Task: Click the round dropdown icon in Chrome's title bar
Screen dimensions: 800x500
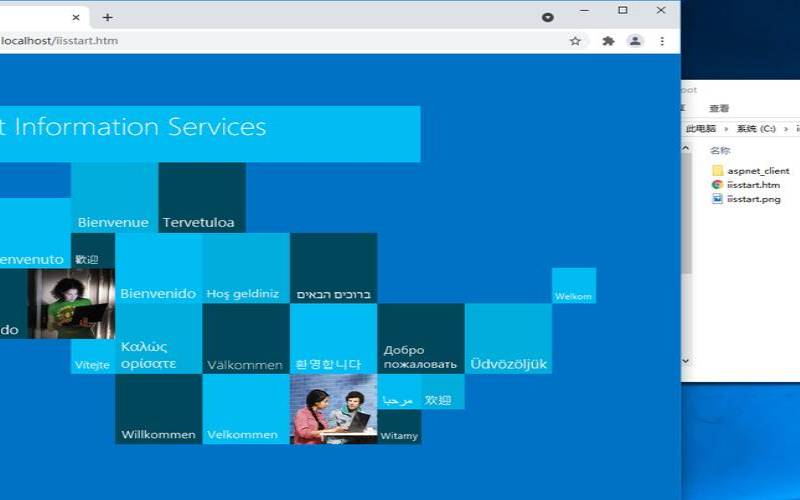Action: [547, 17]
